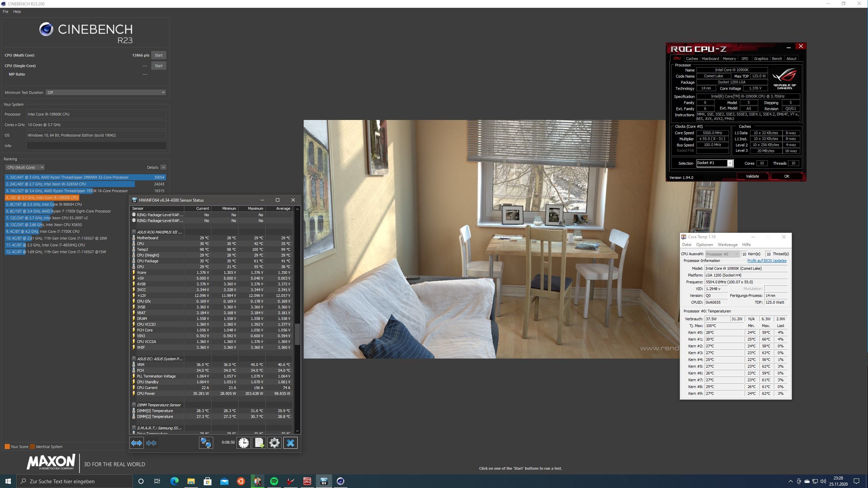This screenshot has height=488, width=868.
Task: Open Core Temp Hilfe menu
Action: coord(746,245)
